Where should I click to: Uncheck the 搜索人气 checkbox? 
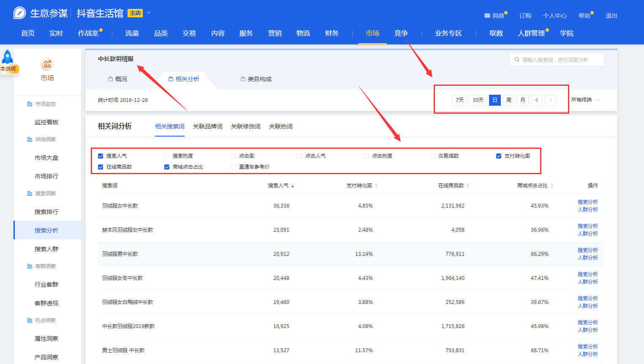tap(101, 156)
